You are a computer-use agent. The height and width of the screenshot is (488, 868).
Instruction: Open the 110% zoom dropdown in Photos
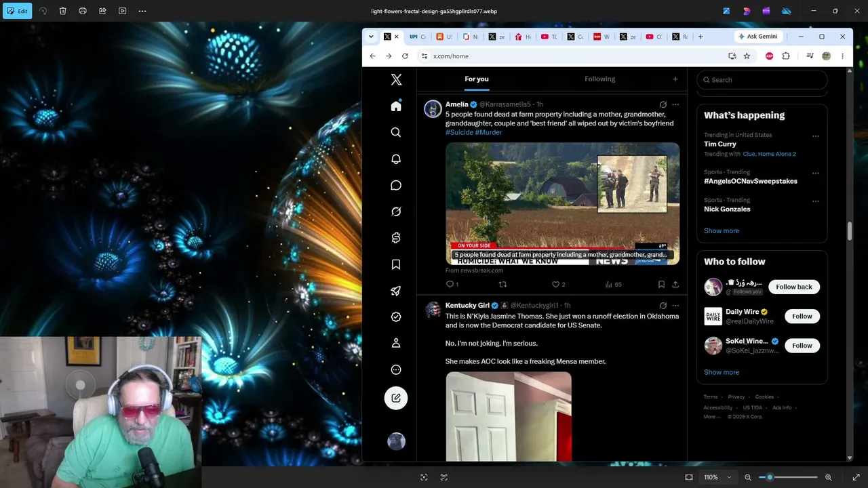click(717, 477)
